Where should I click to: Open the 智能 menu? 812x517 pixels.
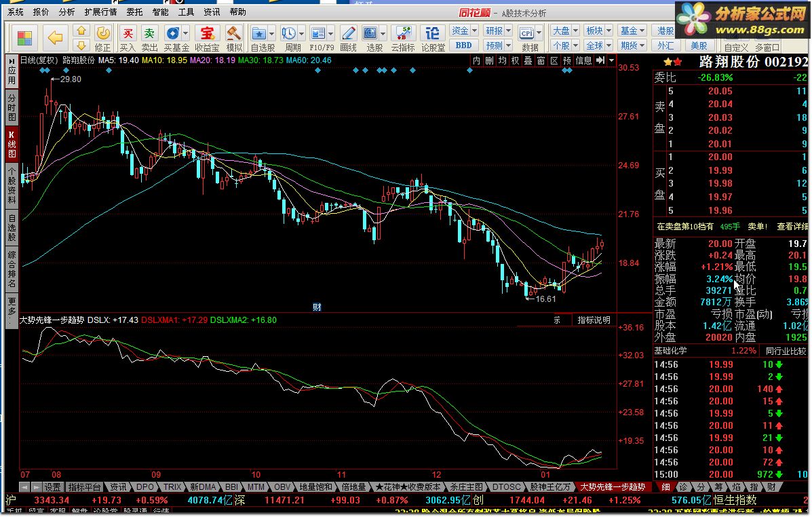pyautogui.click(x=161, y=12)
